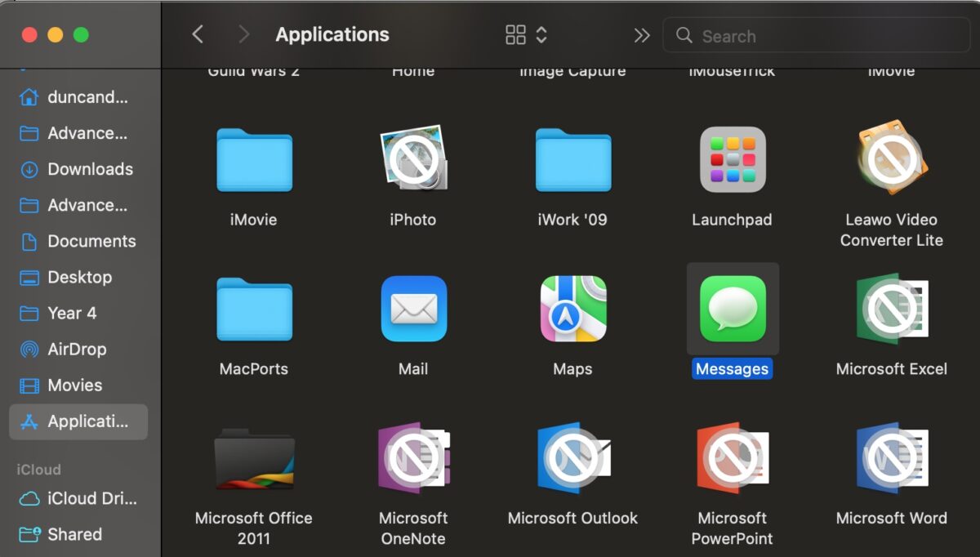Image resolution: width=980 pixels, height=557 pixels.
Task: Show the Desktop folder from sidebar
Action: [78, 277]
